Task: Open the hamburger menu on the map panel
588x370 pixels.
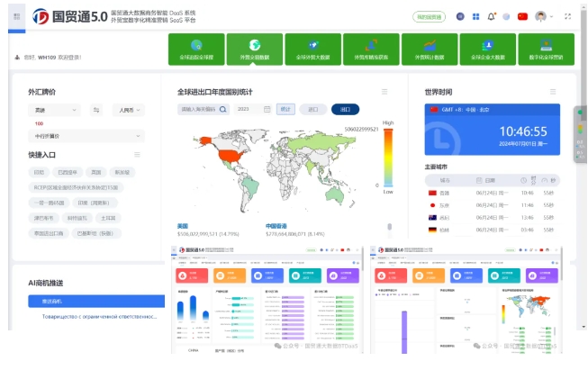Action: click(x=384, y=92)
